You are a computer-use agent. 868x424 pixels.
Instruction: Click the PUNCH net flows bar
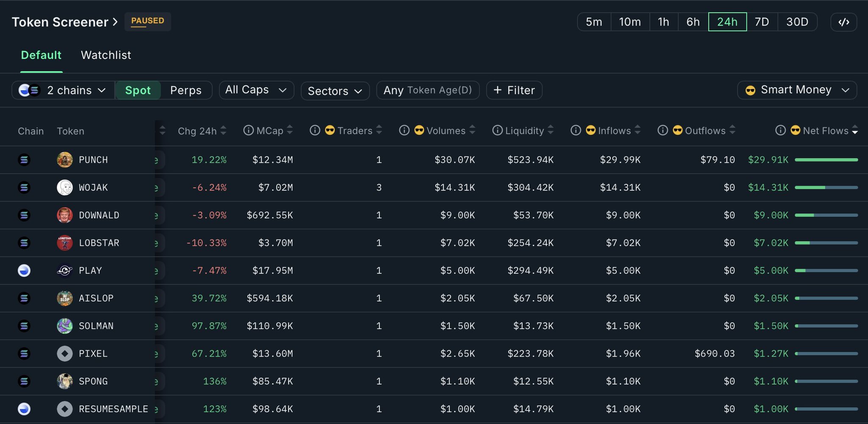pyautogui.click(x=826, y=160)
